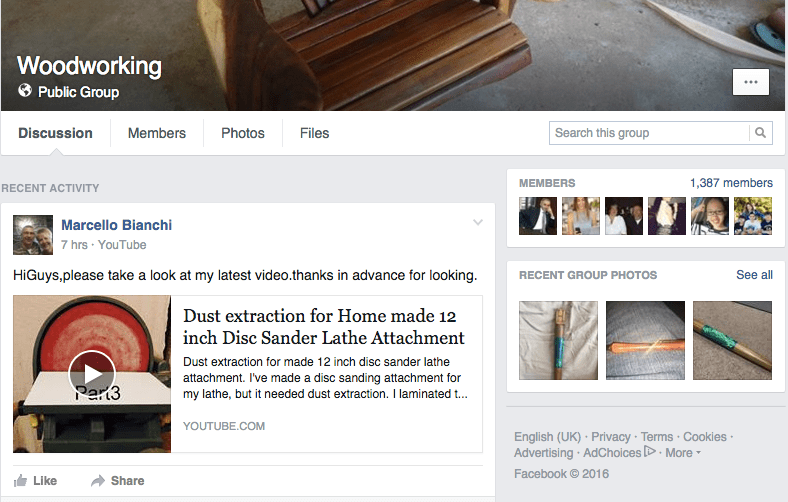Image resolution: width=788 pixels, height=502 pixels.
Task: Open third group photo of green pen
Action: tap(732, 340)
